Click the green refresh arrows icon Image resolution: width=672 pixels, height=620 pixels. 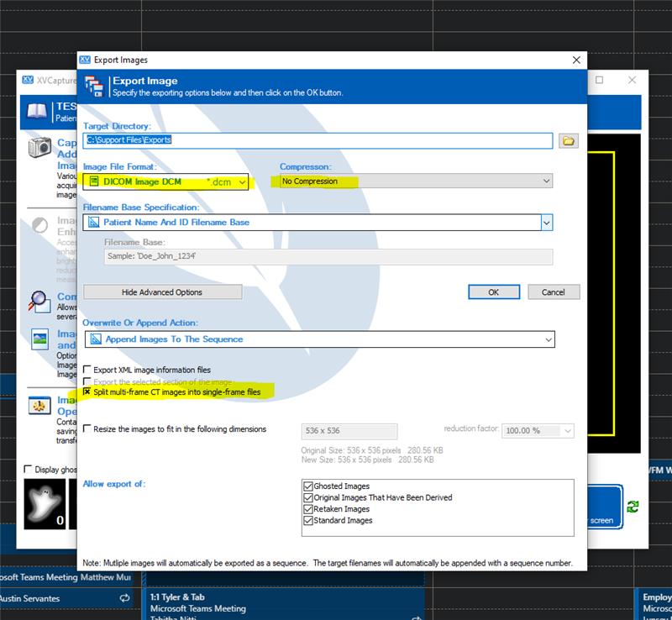coord(633,507)
